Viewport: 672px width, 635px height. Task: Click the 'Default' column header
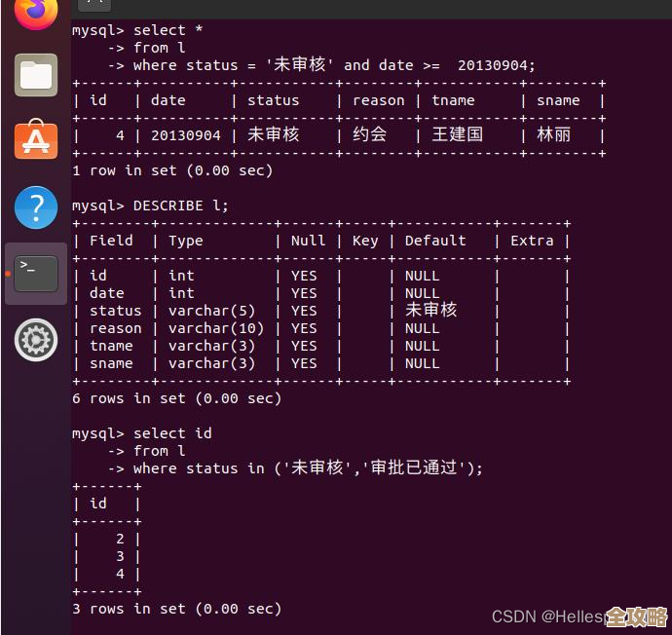tap(435, 241)
